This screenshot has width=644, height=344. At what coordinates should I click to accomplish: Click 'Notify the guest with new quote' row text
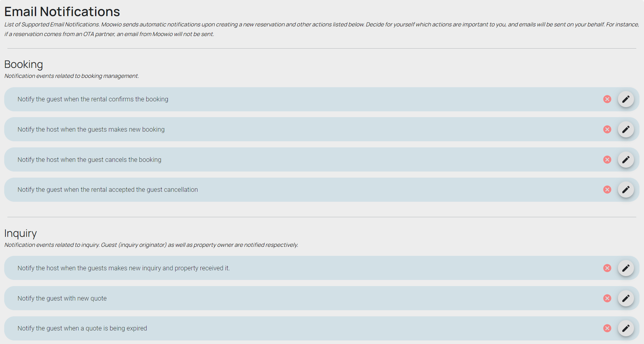[62, 298]
